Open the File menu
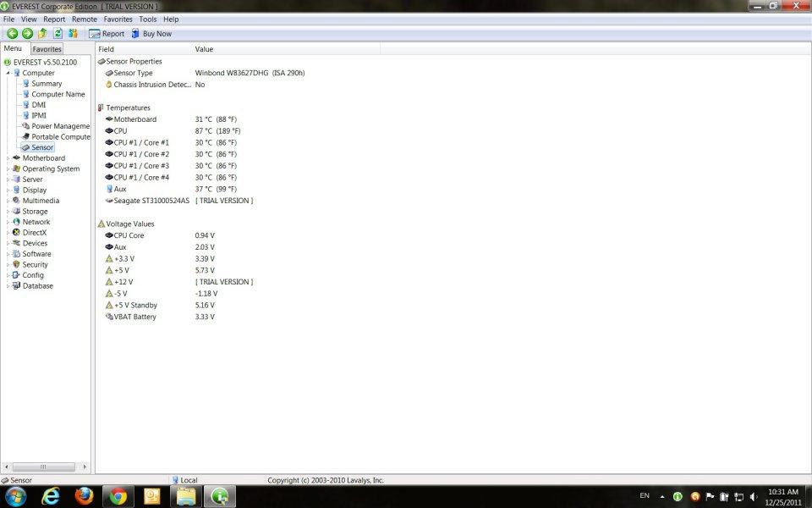812x508 pixels. coord(8,19)
